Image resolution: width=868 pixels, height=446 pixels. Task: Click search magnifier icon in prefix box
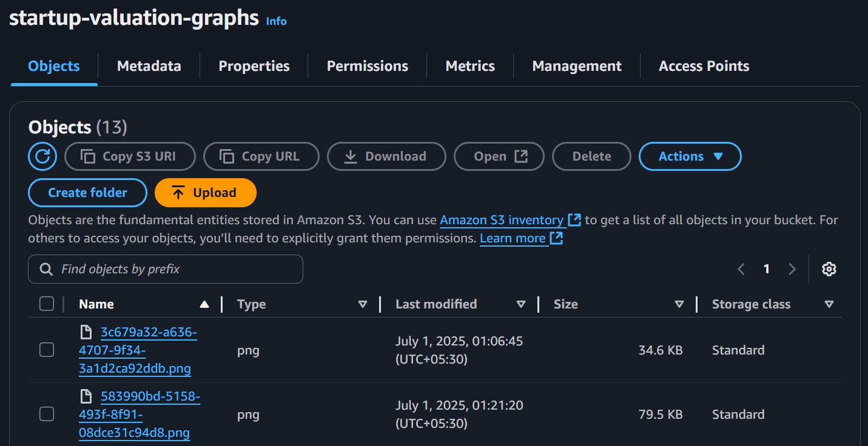(x=45, y=269)
